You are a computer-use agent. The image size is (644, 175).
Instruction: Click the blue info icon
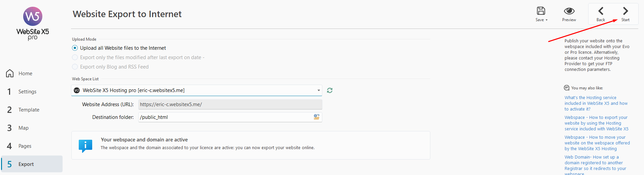(x=85, y=146)
